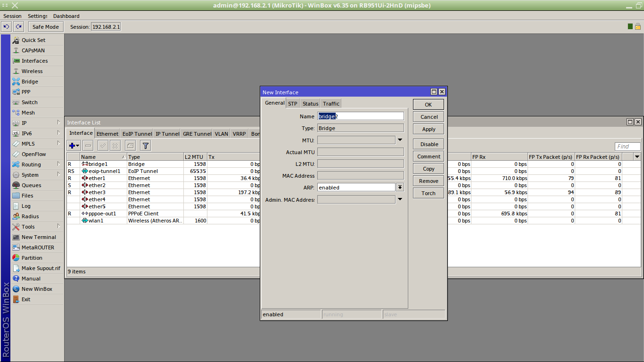644x362 pixels.
Task: Click OK in New Interface dialog
Action: (429, 105)
